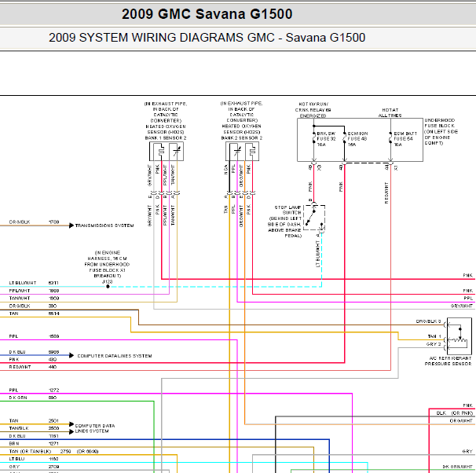Image resolution: width=476 pixels, height=473 pixels.
Task: Click the "UNDERHOOD FUSE BLOCK" label
Action: (x=440, y=123)
